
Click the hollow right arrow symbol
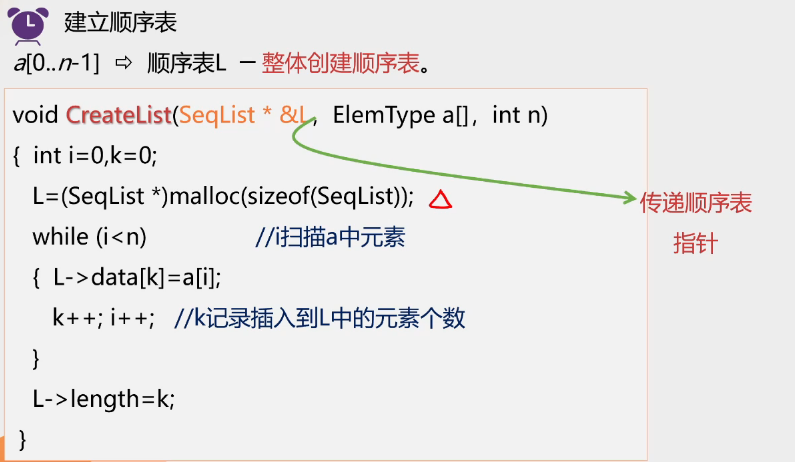pyautogui.click(x=124, y=63)
